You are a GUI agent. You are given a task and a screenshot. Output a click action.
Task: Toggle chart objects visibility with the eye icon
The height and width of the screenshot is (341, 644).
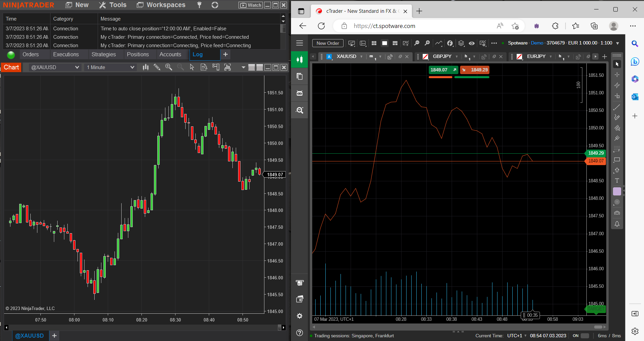point(471,43)
